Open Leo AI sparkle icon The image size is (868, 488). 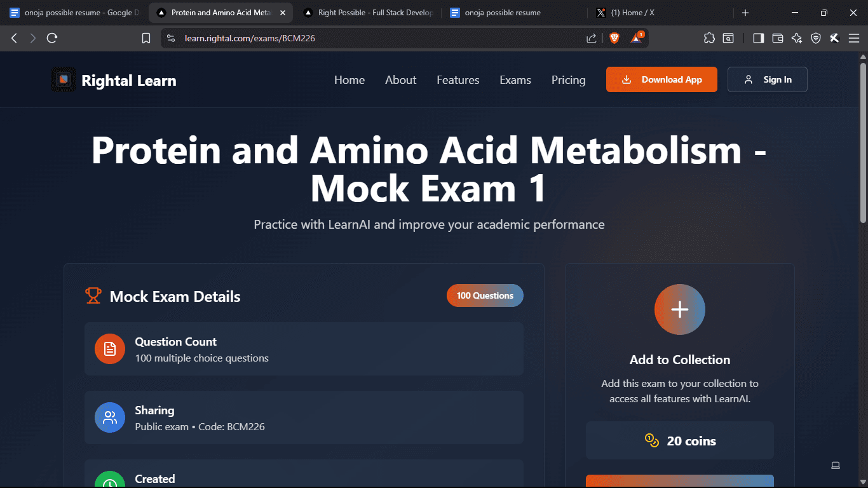point(797,38)
